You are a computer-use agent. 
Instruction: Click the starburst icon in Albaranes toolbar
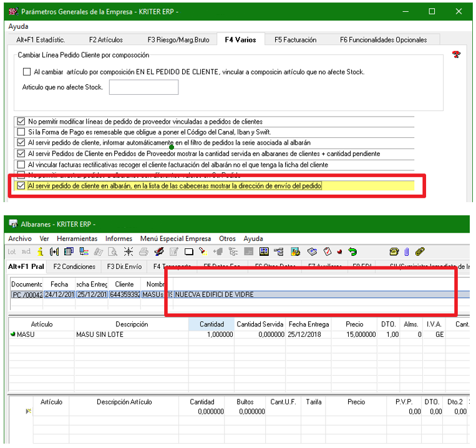(129, 251)
